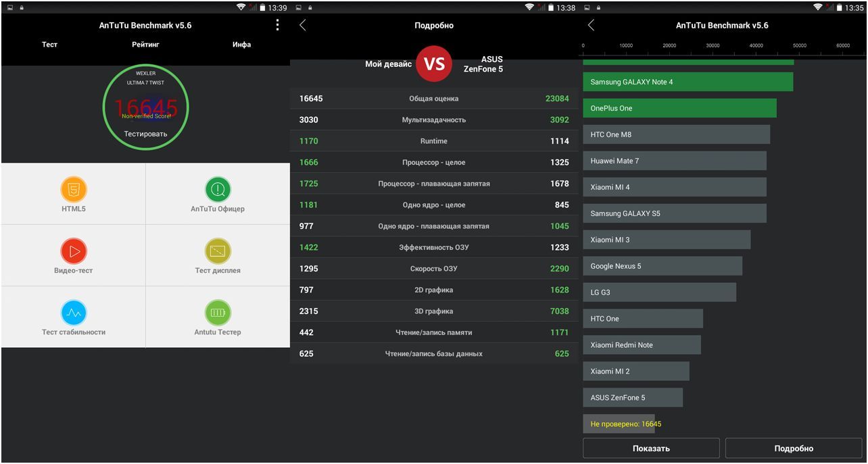The height and width of the screenshot is (464, 868).
Task: Start the Видео-тест icon
Action: tap(74, 251)
